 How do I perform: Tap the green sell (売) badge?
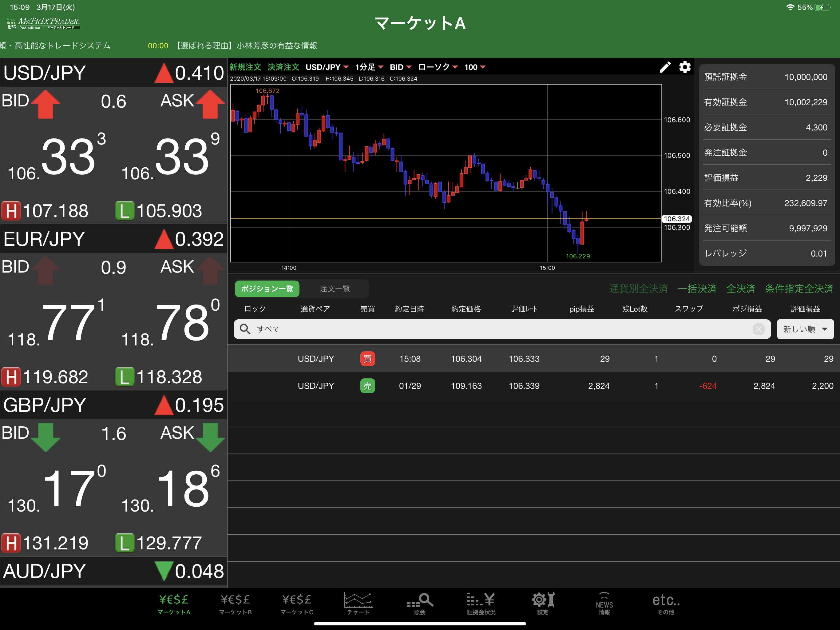(367, 386)
